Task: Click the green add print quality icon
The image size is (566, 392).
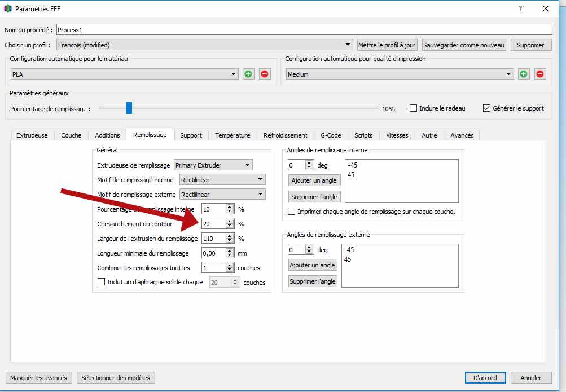Action: (x=524, y=74)
